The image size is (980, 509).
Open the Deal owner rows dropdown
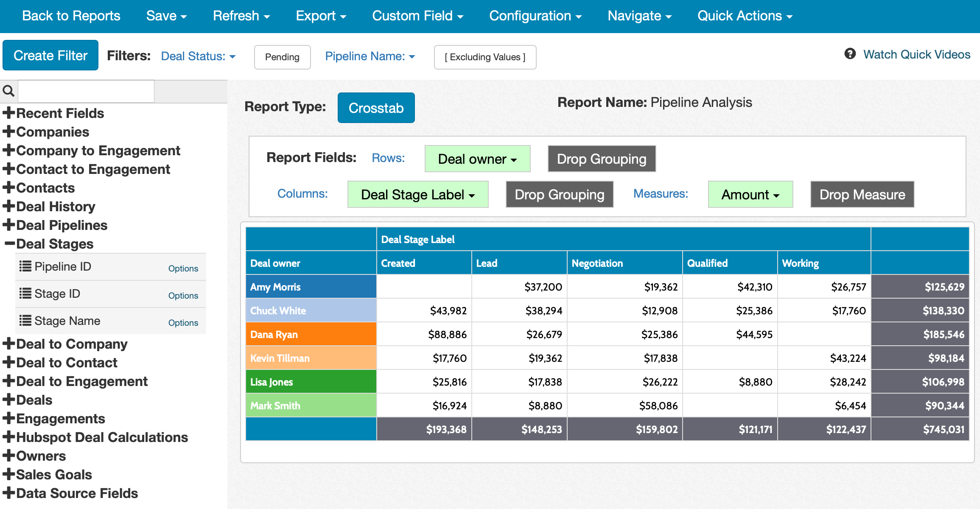tap(477, 159)
